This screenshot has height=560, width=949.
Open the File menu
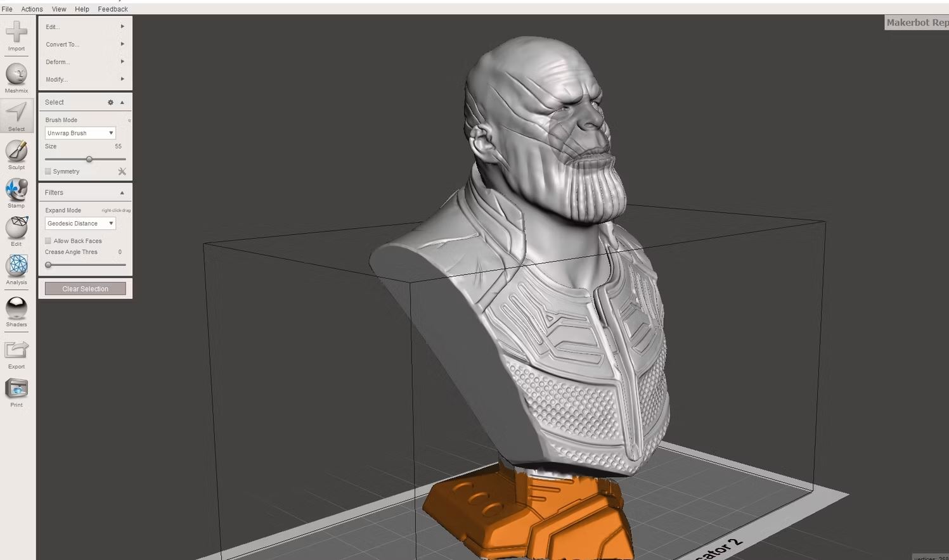click(7, 9)
